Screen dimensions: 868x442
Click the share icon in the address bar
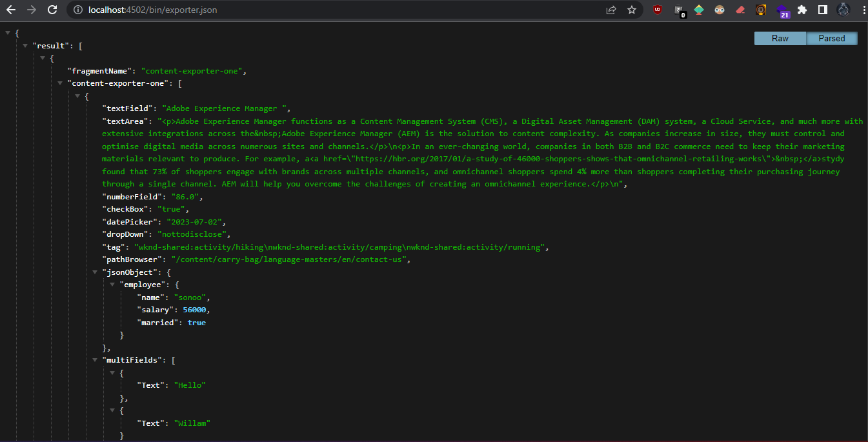(611, 10)
